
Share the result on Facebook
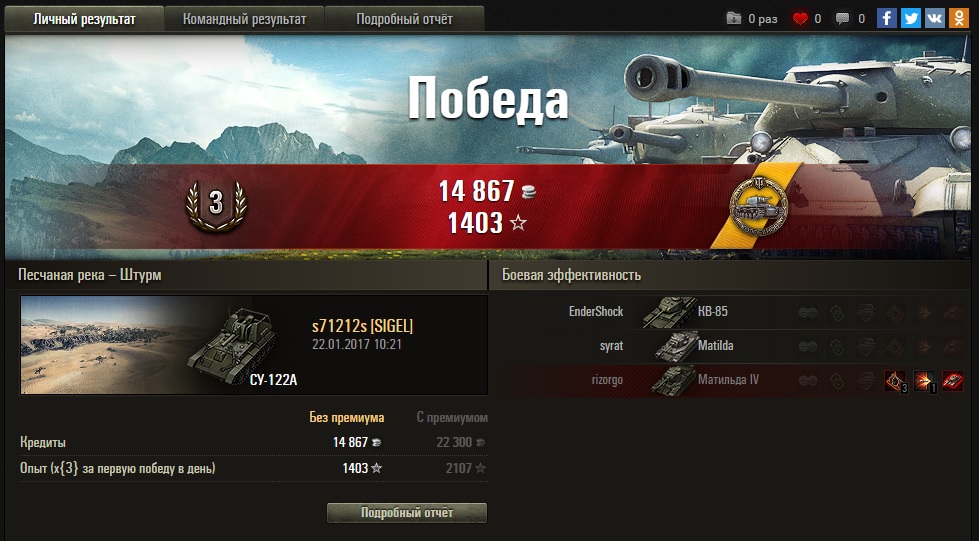coord(887,18)
